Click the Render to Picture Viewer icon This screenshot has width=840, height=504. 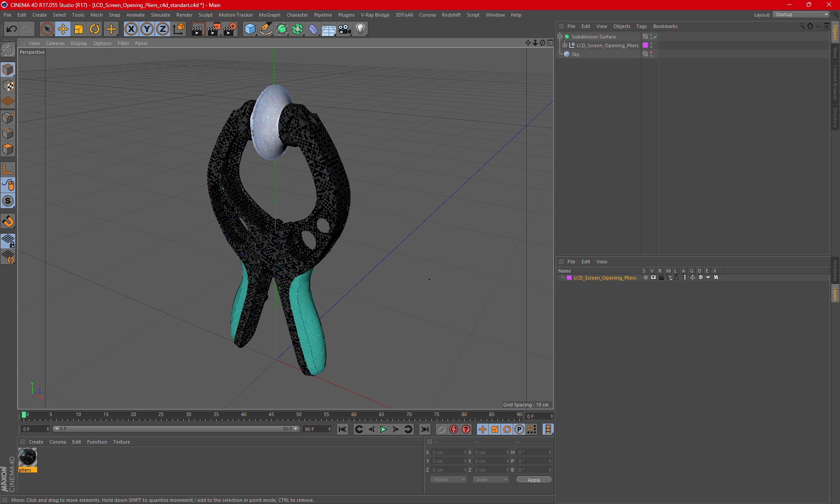[x=214, y=29]
